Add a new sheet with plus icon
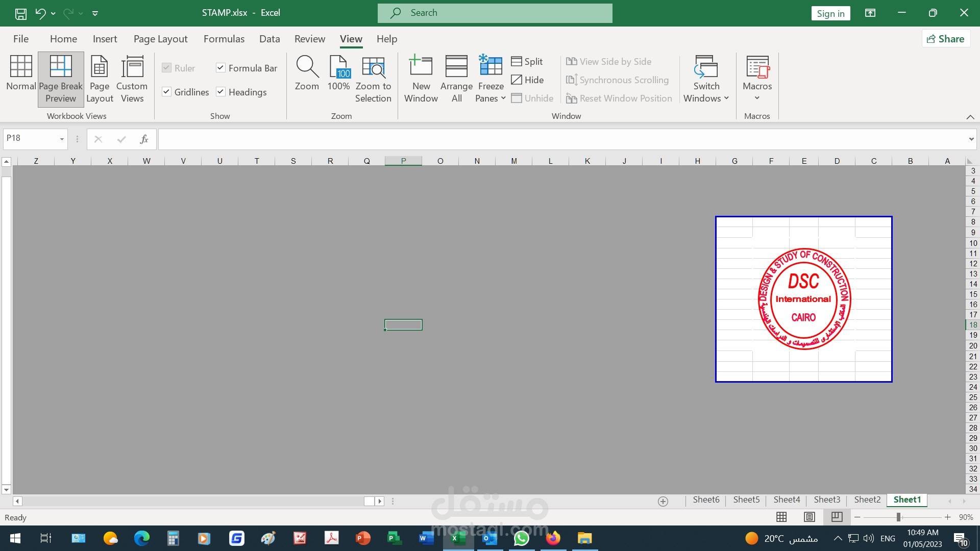This screenshot has width=980, height=551. pos(663,502)
